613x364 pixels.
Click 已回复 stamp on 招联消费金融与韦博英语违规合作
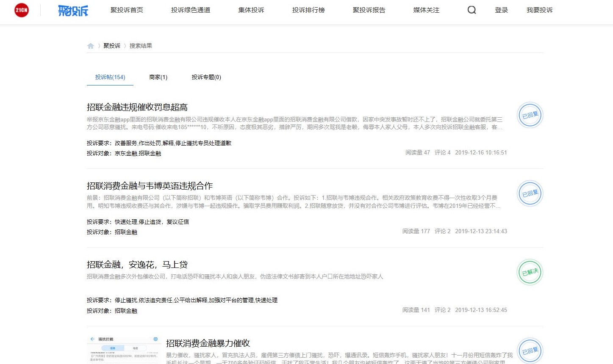(x=530, y=193)
